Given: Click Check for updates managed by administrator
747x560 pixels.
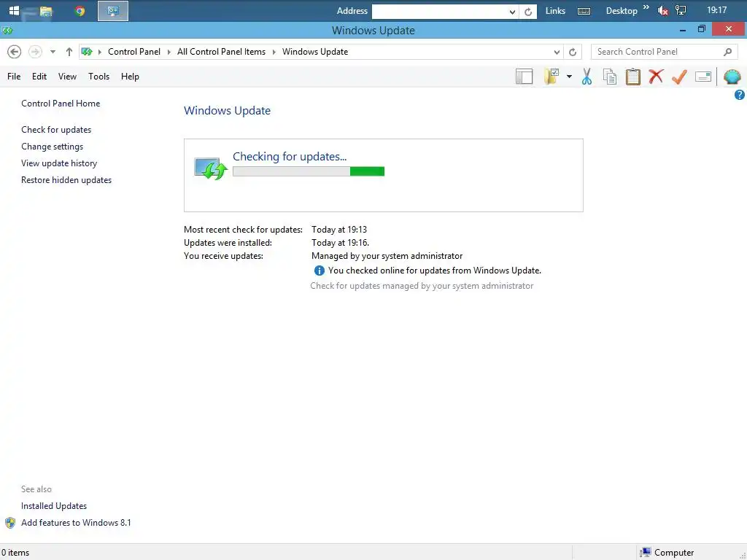Looking at the screenshot, I should [422, 286].
